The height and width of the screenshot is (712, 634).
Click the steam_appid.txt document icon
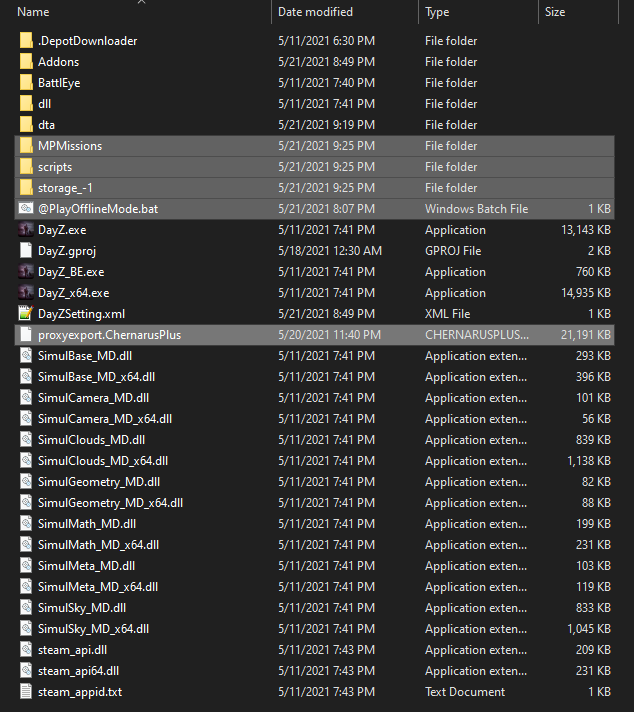26,692
